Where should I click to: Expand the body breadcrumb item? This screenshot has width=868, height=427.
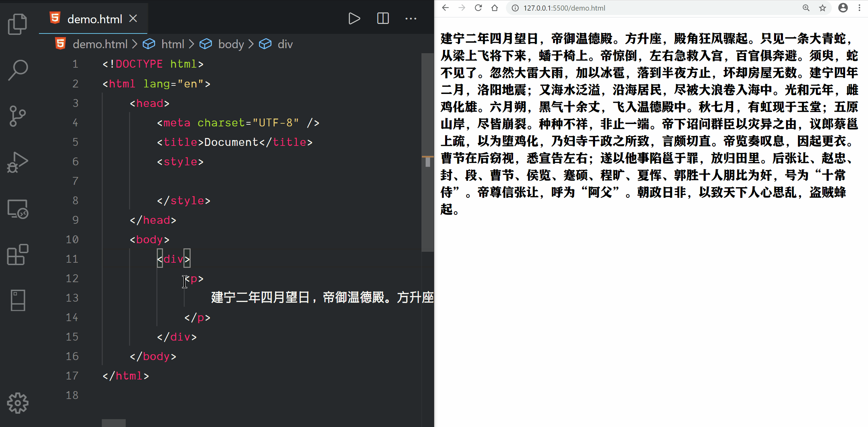[231, 44]
